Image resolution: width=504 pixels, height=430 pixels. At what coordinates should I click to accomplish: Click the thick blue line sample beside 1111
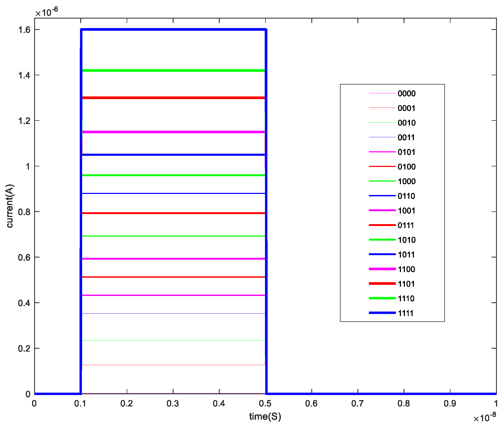(382, 313)
